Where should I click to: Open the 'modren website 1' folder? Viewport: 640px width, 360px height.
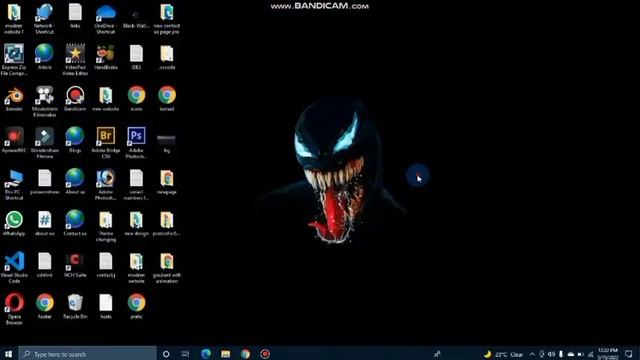[x=14, y=18]
